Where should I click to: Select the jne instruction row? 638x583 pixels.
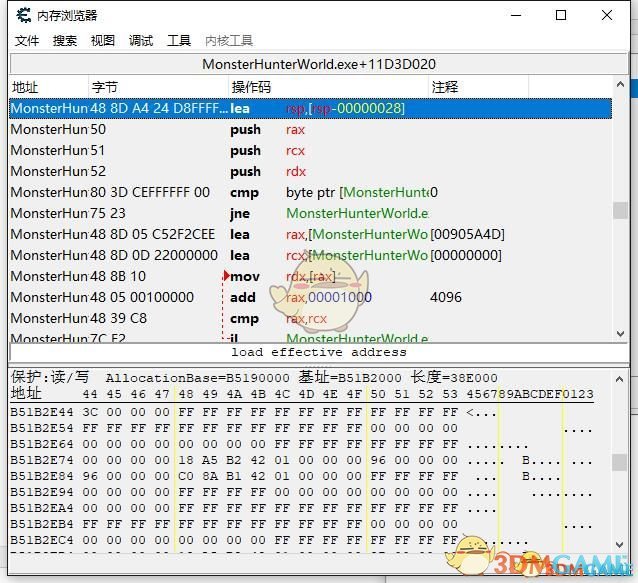[x=310, y=213]
